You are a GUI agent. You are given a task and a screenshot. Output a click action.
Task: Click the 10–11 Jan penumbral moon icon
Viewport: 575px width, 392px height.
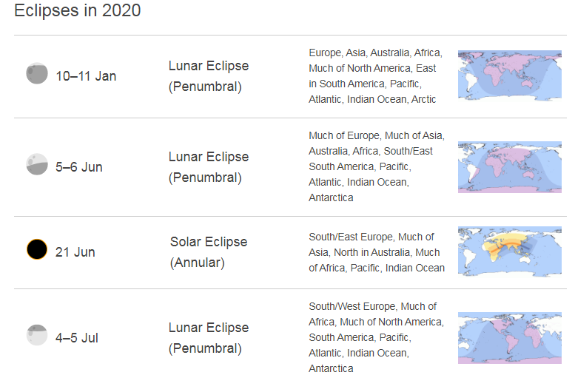pos(37,73)
